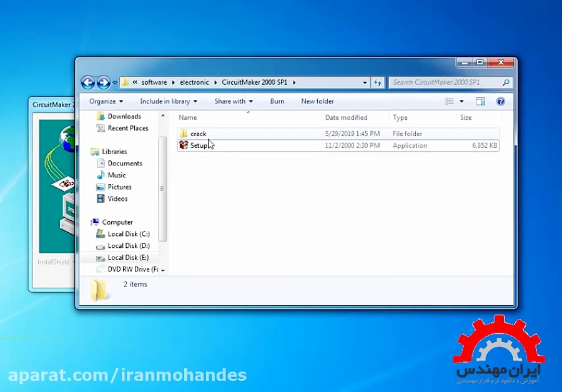Select the Setup application icon
Viewport: 562px width, 392px height.
[184, 145]
